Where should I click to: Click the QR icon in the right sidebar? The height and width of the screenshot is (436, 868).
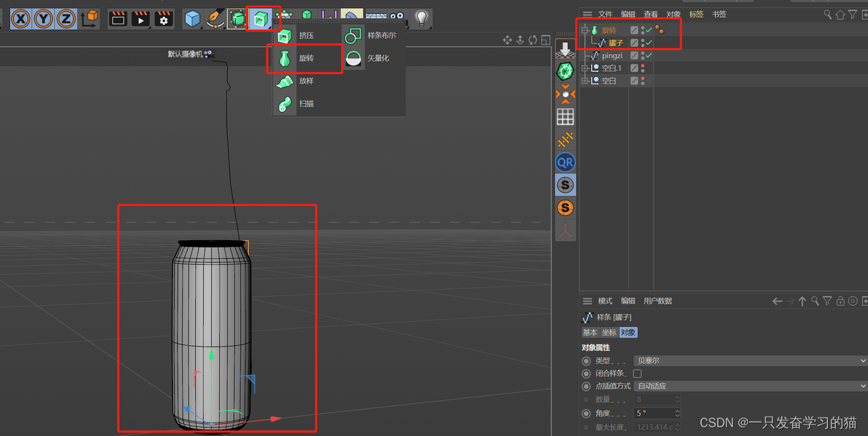[565, 162]
